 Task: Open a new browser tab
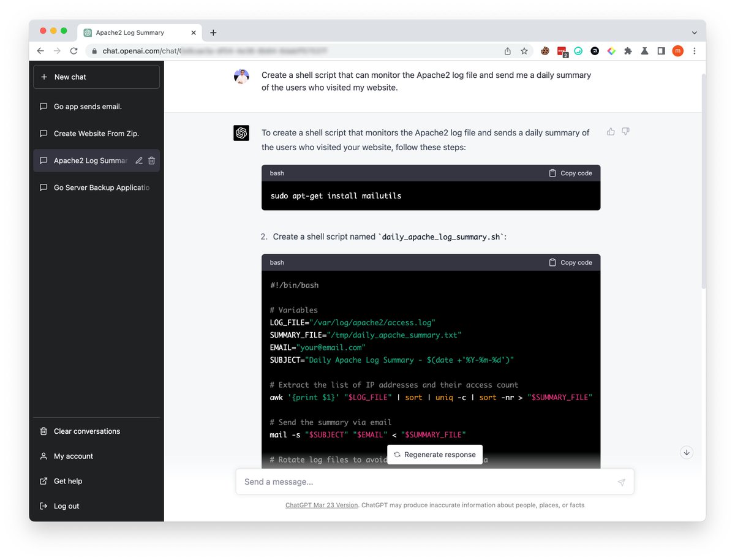point(213,32)
